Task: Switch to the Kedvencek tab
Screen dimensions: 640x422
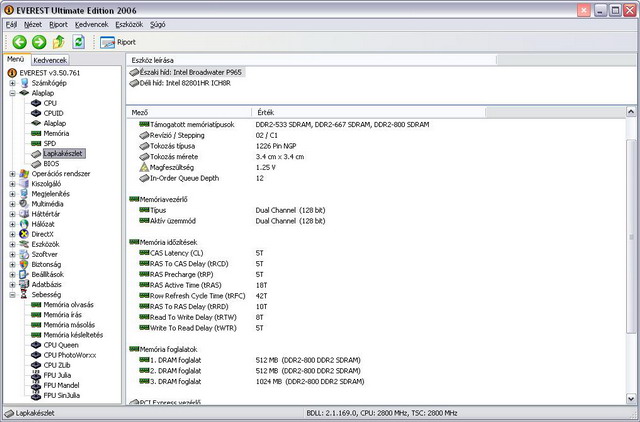Action: (50, 60)
